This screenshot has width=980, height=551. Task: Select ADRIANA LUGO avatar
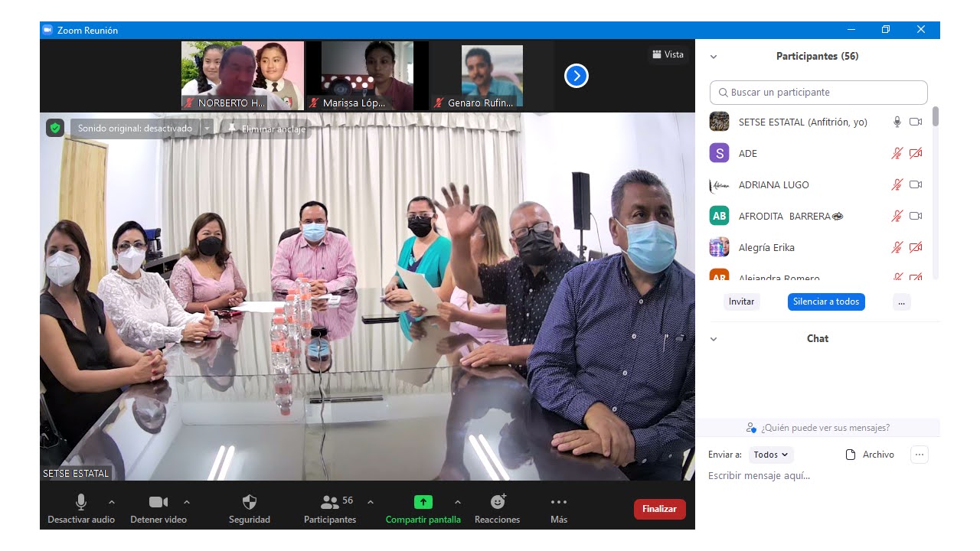click(x=719, y=184)
